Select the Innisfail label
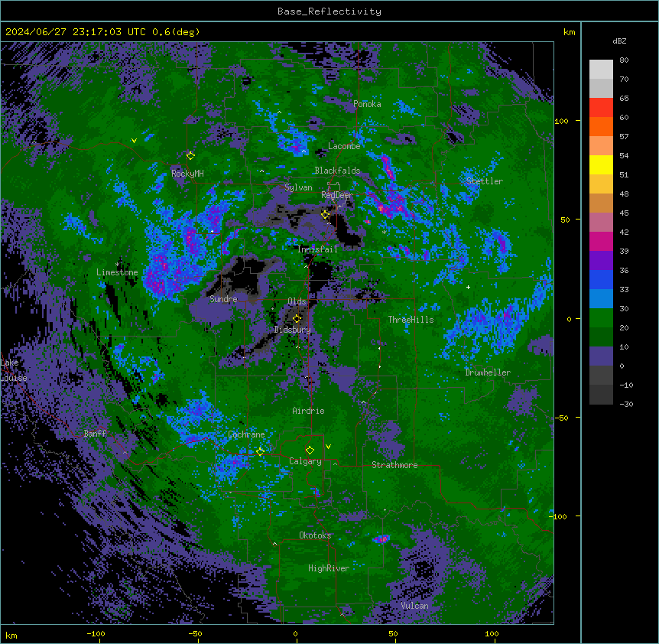 tap(317, 249)
